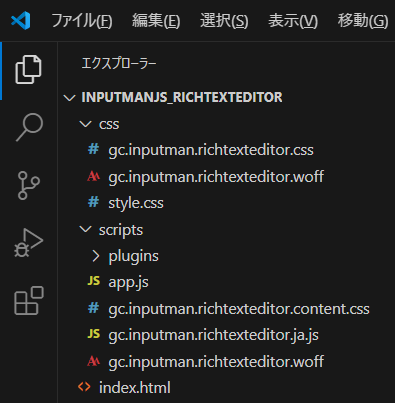
Task: Collapse the INPUTMANJS_RICHTEXTEDITOR root chevron
Action: click(69, 98)
